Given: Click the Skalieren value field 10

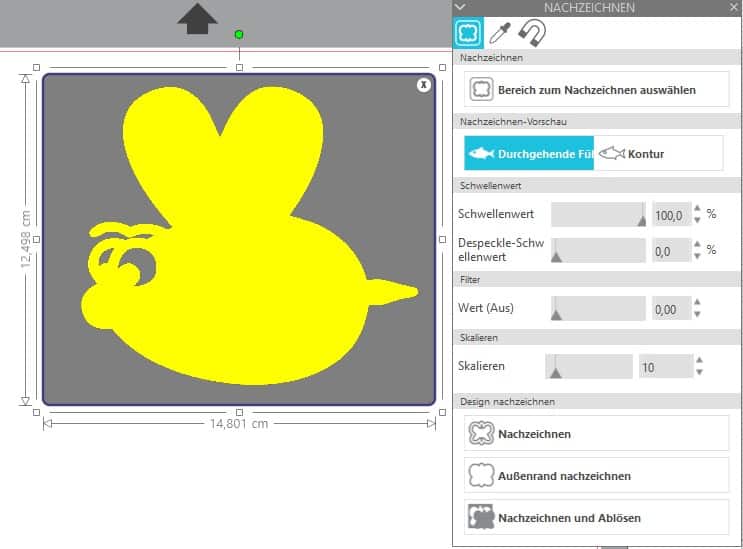Looking at the screenshot, I should coord(666,367).
